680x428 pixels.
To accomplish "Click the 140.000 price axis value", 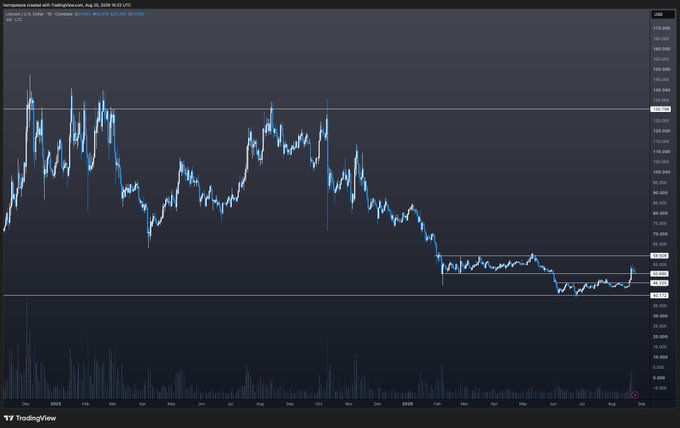I will click(x=661, y=90).
